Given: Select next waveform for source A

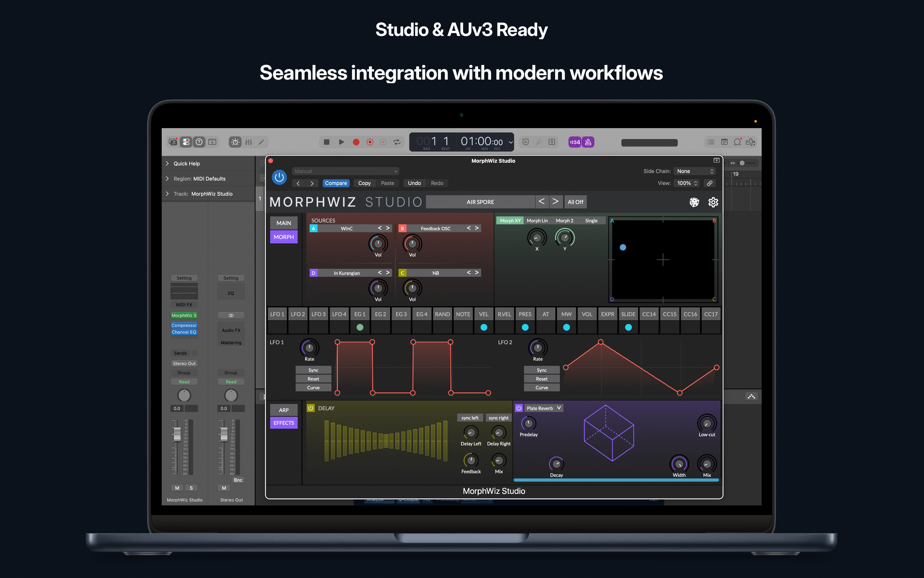Looking at the screenshot, I should click(x=388, y=228).
